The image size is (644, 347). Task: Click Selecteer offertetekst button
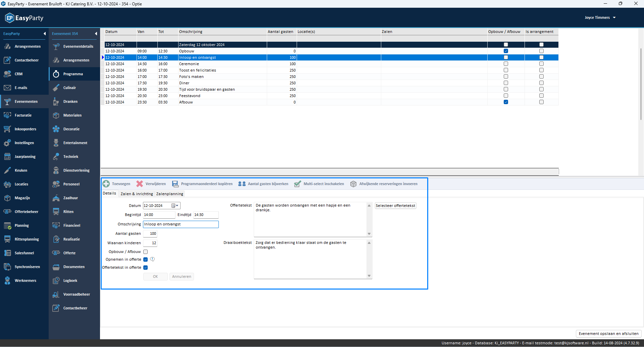395,206
